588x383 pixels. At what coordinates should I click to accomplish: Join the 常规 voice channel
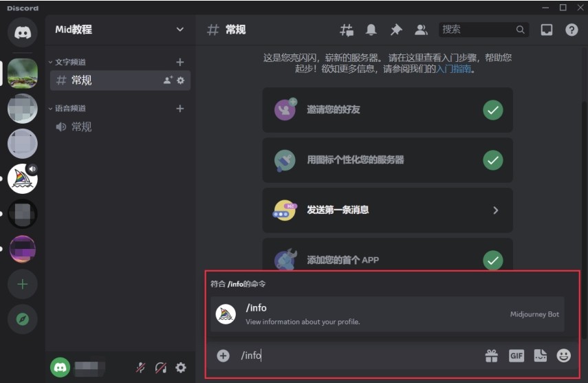pos(120,127)
